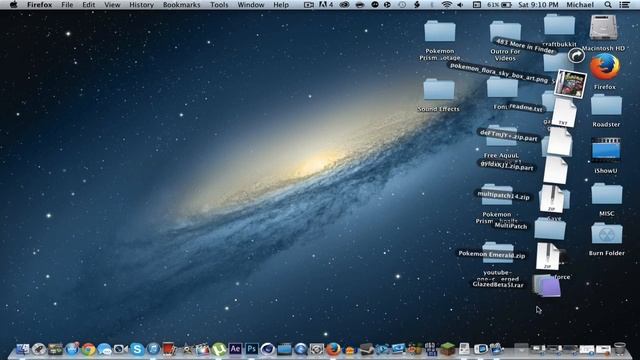Open Spotlight search magnifier
The height and width of the screenshot is (360, 640).
pyautogui.click(x=608, y=5)
